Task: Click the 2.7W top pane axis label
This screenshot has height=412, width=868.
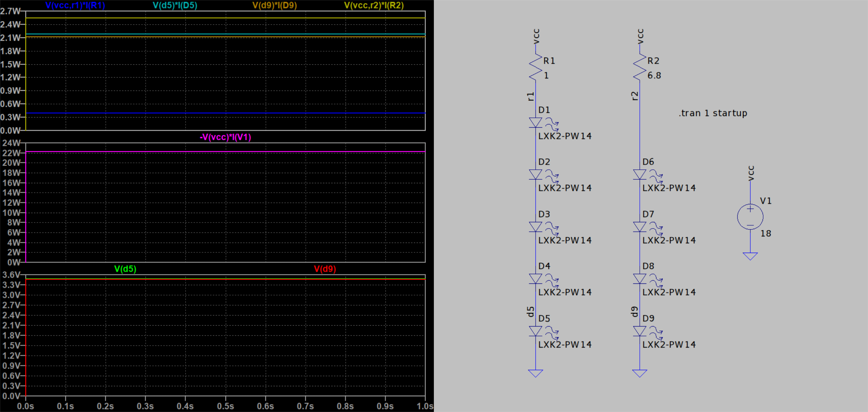Action: coord(10,11)
